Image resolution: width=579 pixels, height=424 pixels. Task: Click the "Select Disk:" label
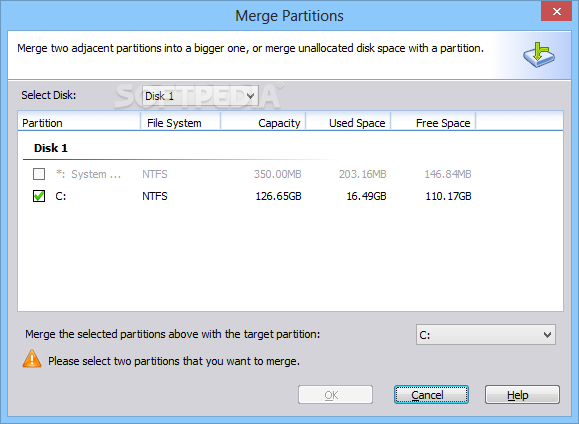[x=49, y=95]
